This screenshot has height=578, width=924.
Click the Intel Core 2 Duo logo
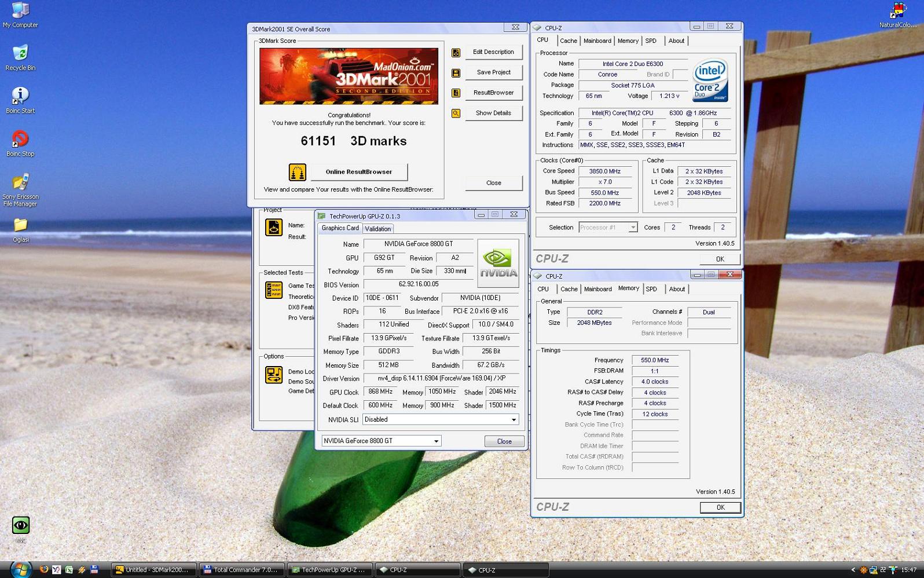[x=710, y=81]
